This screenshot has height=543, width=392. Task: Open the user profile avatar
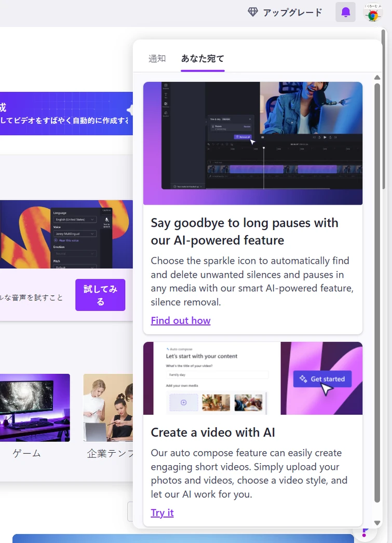pos(373,13)
